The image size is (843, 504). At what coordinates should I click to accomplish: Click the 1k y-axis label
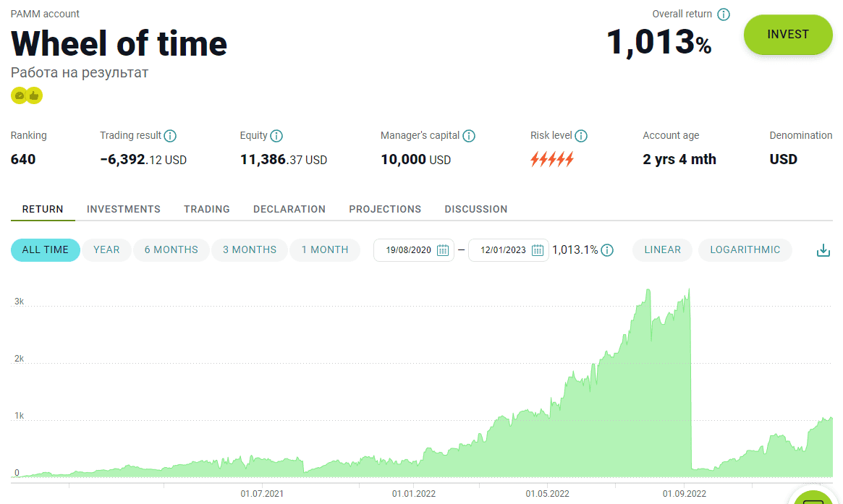[x=19, y=415]
